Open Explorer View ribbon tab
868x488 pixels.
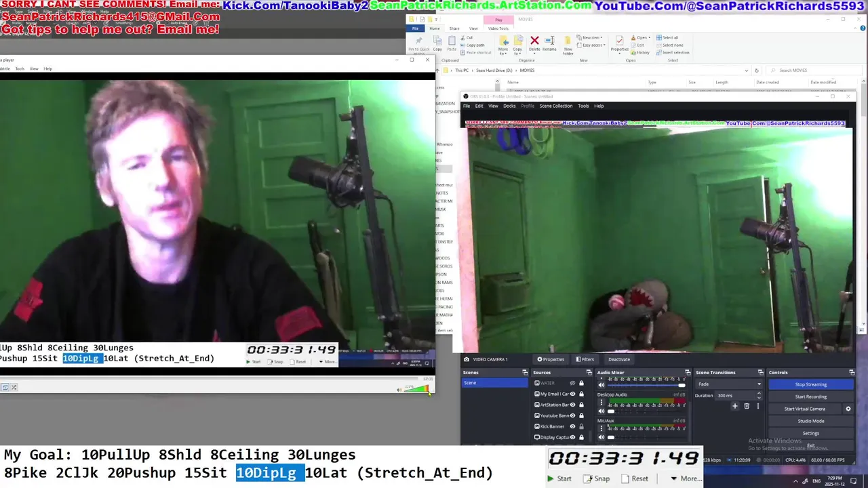pyautogui.click(x=473, y=28)
